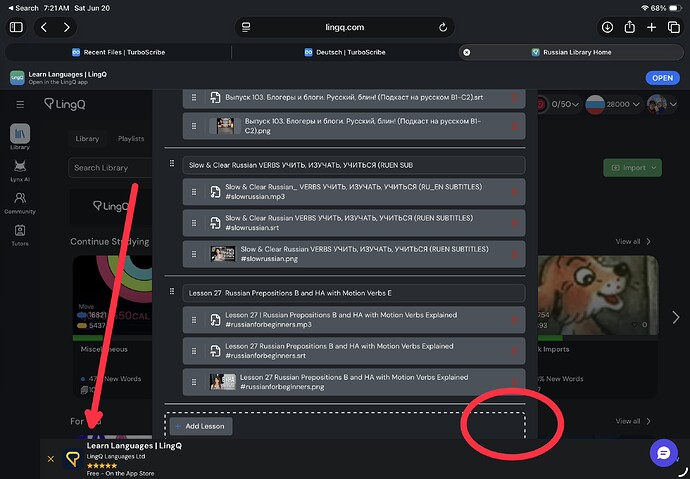This screenshot has height=479, width=690.
Task: Click the fox course card image
Action: [598, 295]
